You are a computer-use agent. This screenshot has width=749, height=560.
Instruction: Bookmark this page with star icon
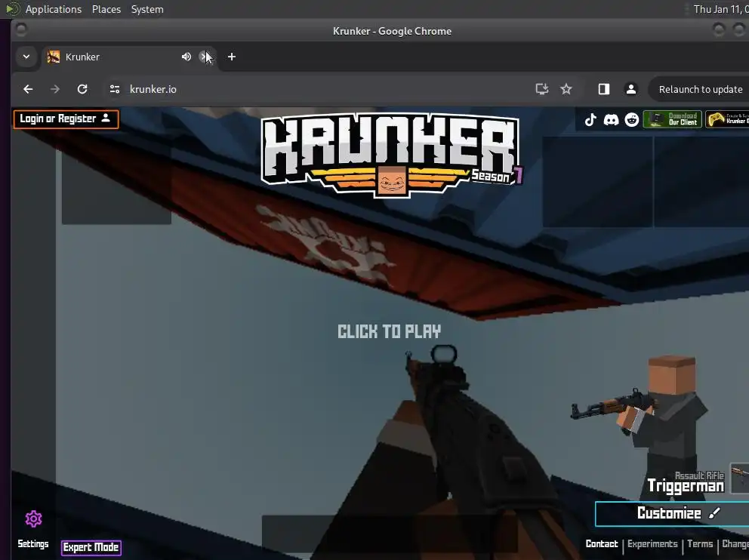[566, 89]
